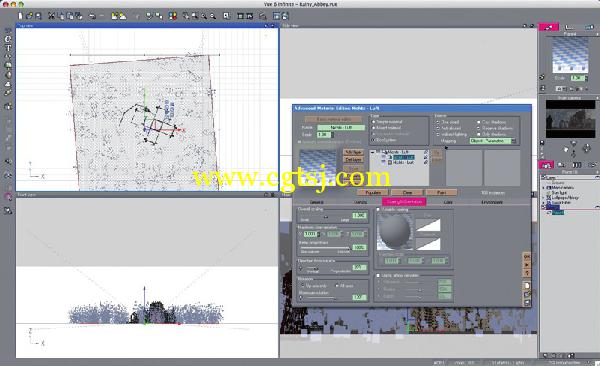Screen dimensions: 600x366
Task: Open the pink objects tab of world browser
Action: 546,165
